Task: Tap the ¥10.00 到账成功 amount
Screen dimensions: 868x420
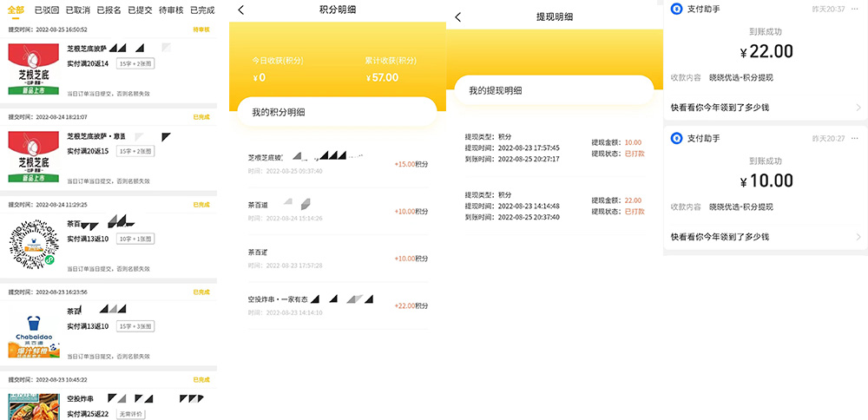Action: point(766,180)
